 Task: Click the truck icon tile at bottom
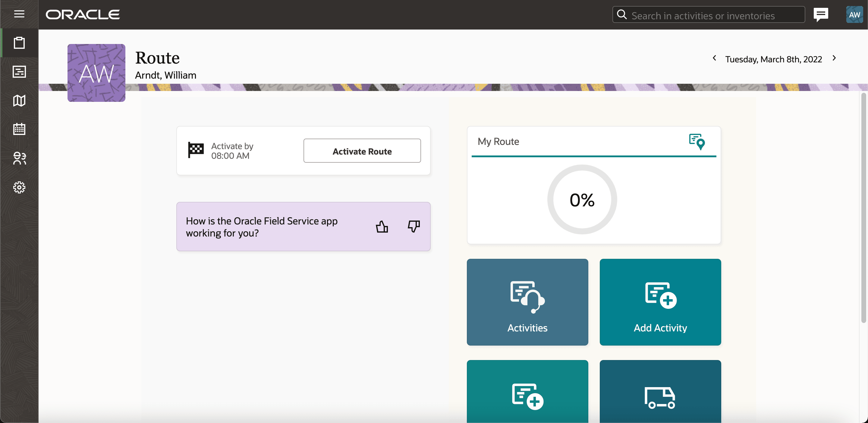(x=660, y=397)
